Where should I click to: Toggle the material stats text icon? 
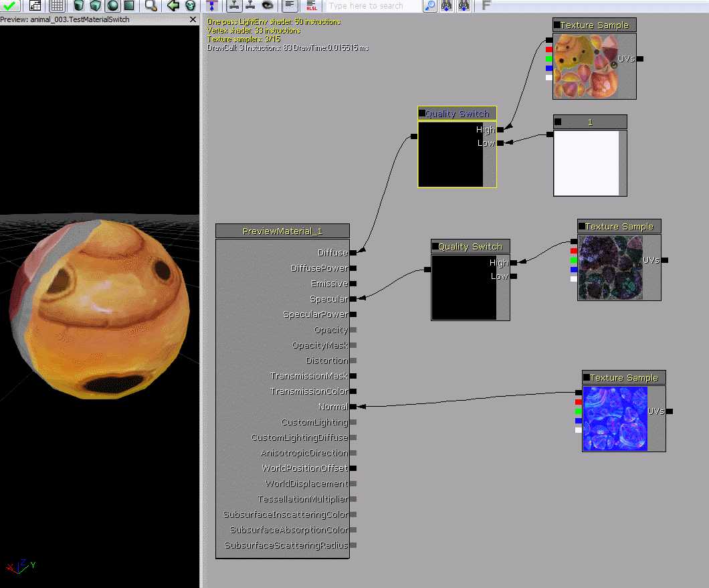point(290,5)
